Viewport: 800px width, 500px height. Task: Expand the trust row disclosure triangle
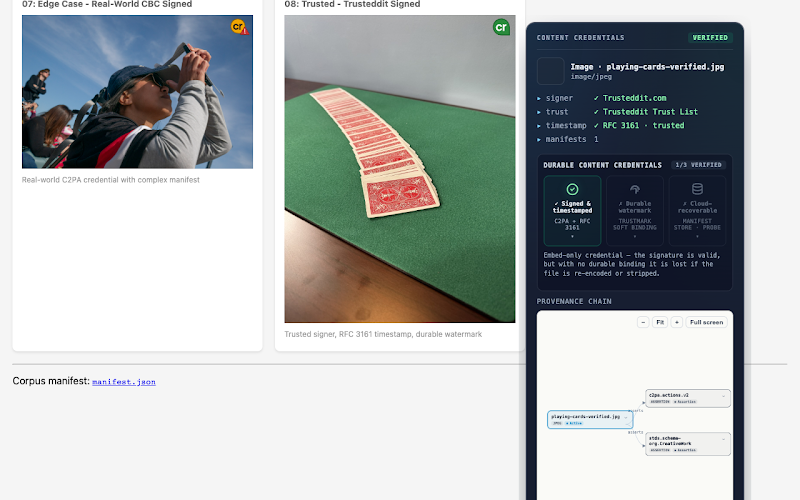coord(539,112)
